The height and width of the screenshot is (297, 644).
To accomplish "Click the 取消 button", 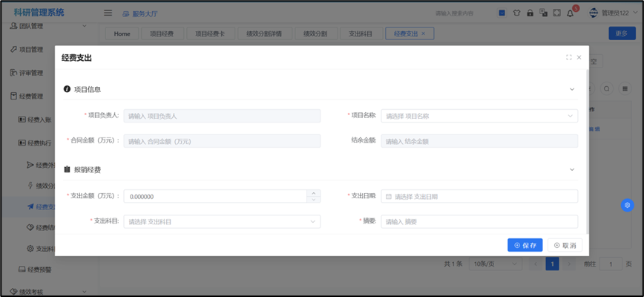I will click(x=565, y=245).
